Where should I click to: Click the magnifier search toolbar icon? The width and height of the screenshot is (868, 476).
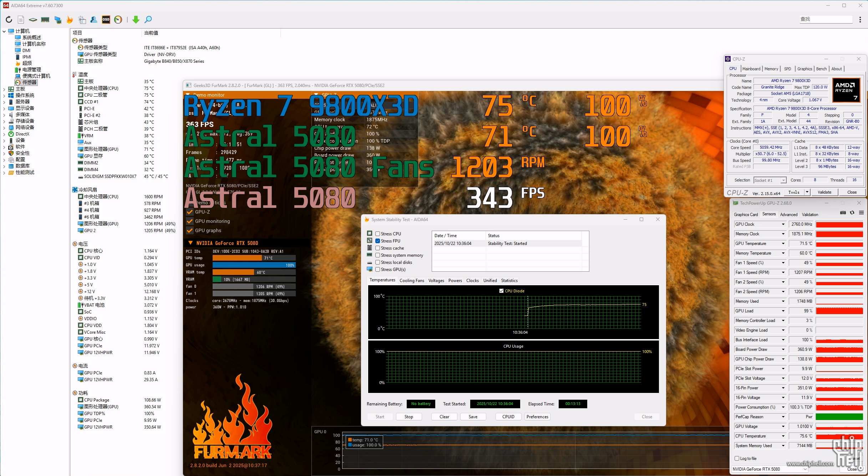[148, 20]
